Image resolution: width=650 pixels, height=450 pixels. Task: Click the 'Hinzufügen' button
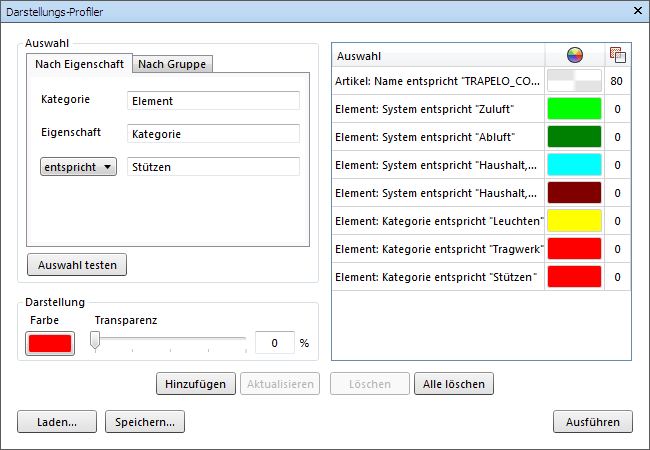196,384
